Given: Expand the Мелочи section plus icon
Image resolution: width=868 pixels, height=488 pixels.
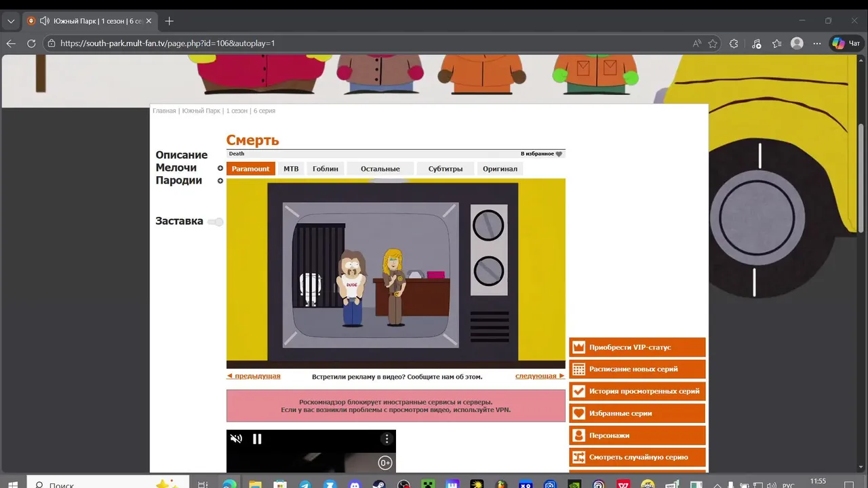Looking at the screenshot, I should [220, 168].
